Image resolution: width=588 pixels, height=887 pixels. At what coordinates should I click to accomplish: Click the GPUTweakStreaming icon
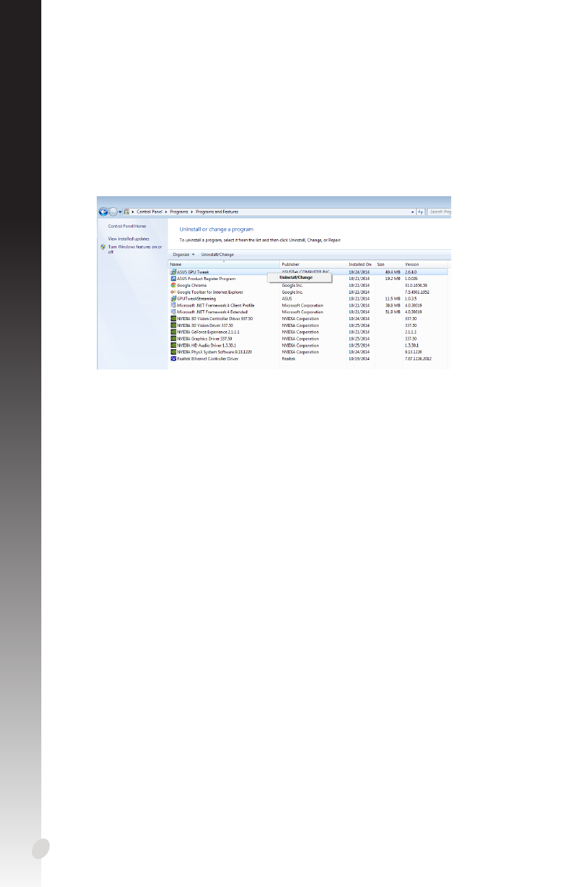click(x=173, y=299)
